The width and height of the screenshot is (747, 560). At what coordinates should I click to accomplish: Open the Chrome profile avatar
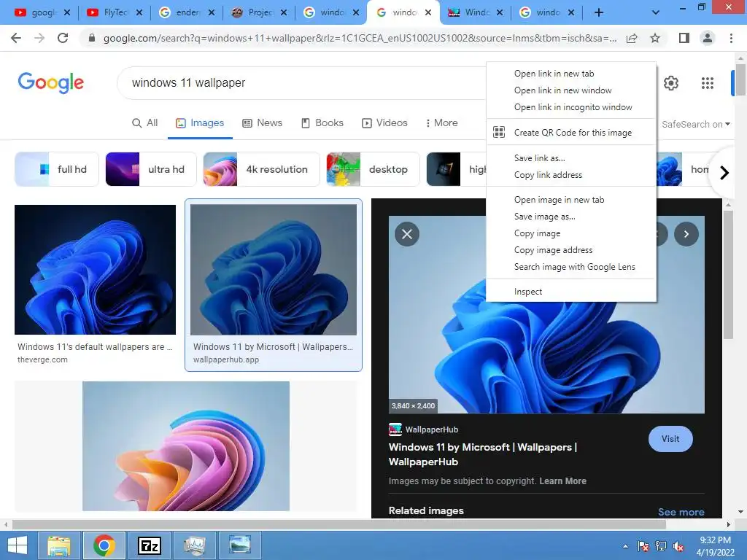point(708,38)
